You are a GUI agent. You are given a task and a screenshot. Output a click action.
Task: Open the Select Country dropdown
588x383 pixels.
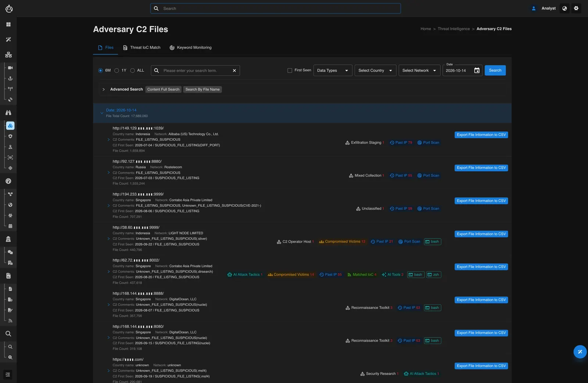coord(375,71)
